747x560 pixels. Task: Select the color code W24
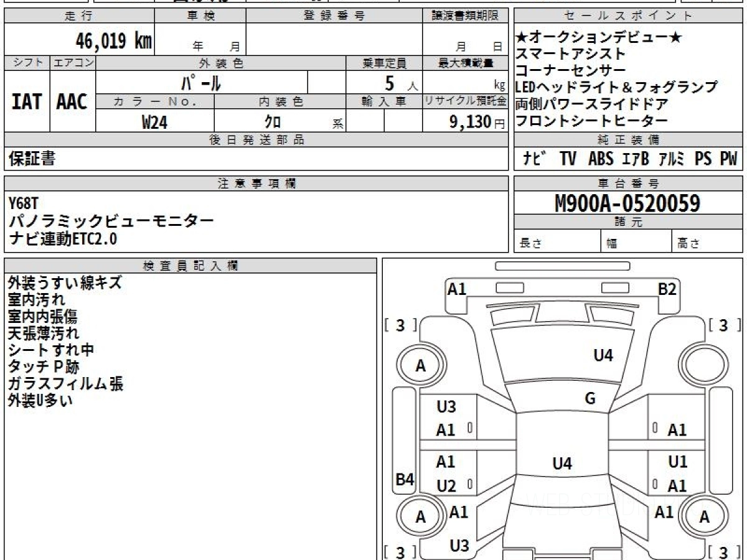(154, 122)
